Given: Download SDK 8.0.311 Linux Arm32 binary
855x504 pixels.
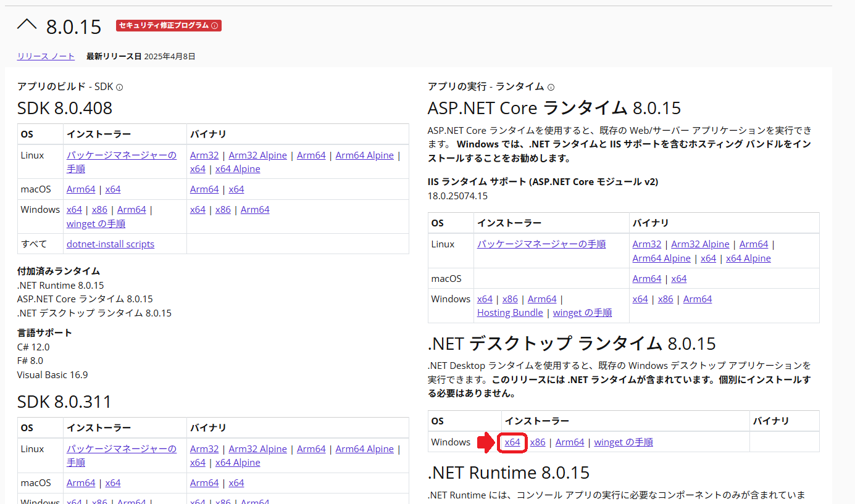Looking at the screenshot, I should tap(204, 449).
